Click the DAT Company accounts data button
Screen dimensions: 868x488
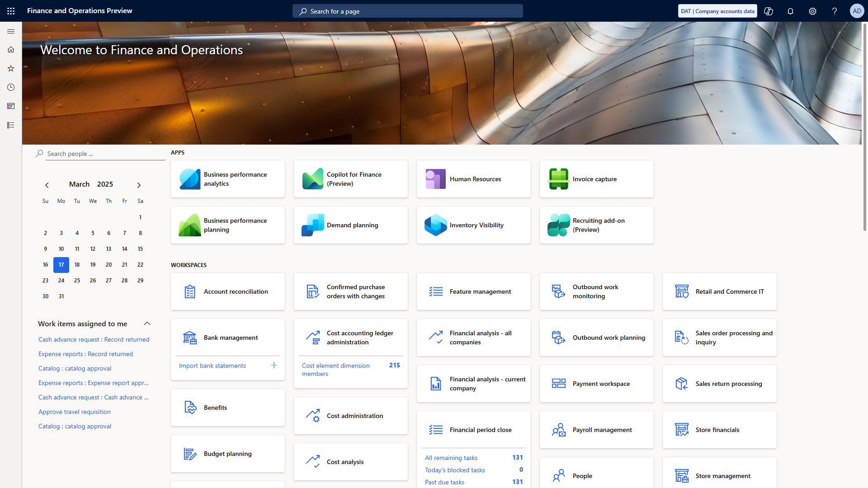(x=717, y=11)
